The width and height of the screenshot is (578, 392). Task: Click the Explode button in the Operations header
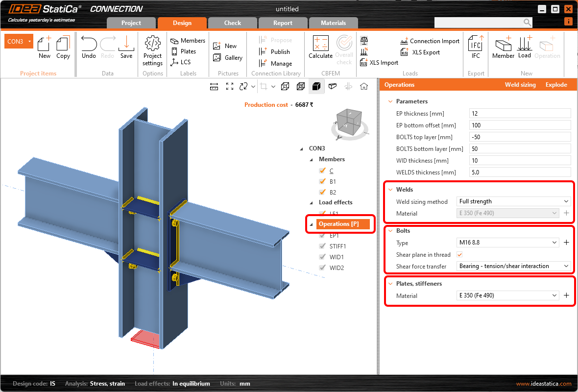(x=556, y=84)
